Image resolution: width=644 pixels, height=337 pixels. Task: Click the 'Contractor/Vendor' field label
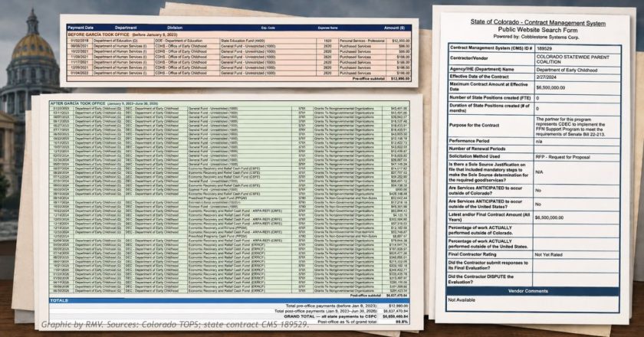click(x=468, y=58)
